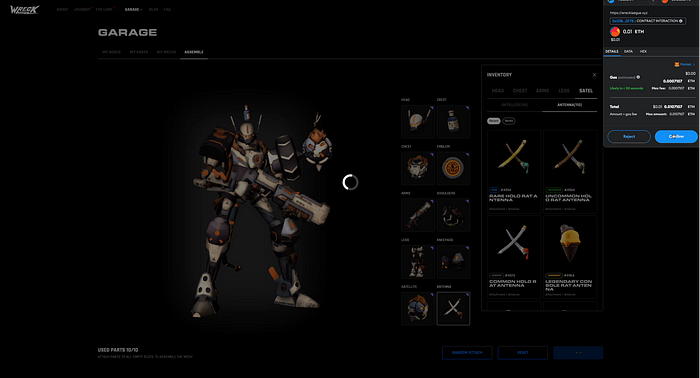Open the Legs inventory category tab

pos(564,91)
